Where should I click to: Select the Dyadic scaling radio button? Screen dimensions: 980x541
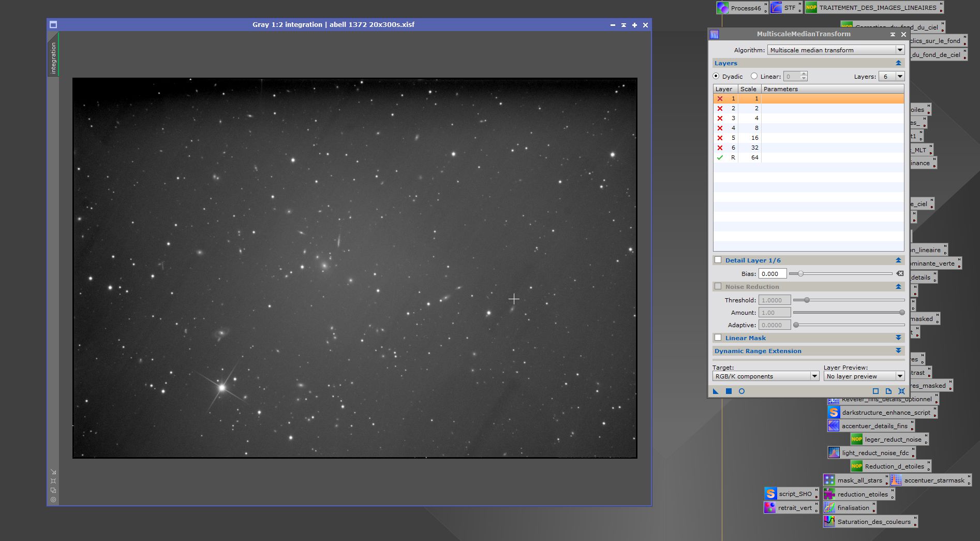pyautogui.click(x=716, y=76)
